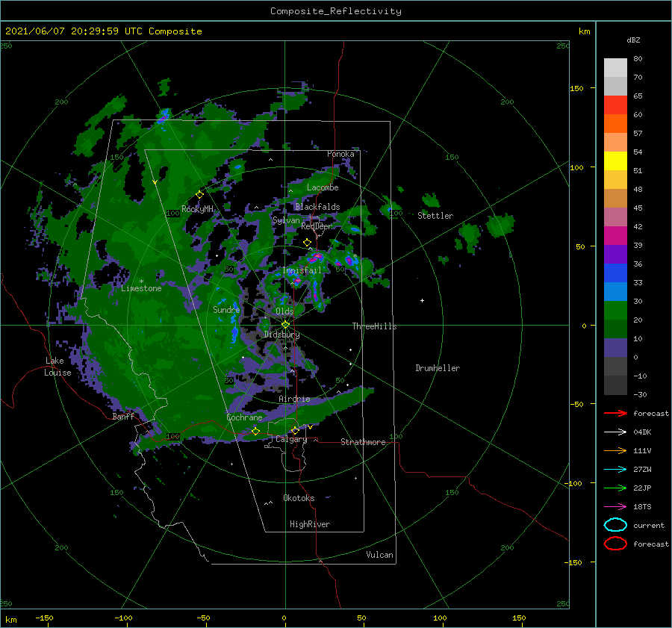Click the Ponoka label

(x=340, y=154)
